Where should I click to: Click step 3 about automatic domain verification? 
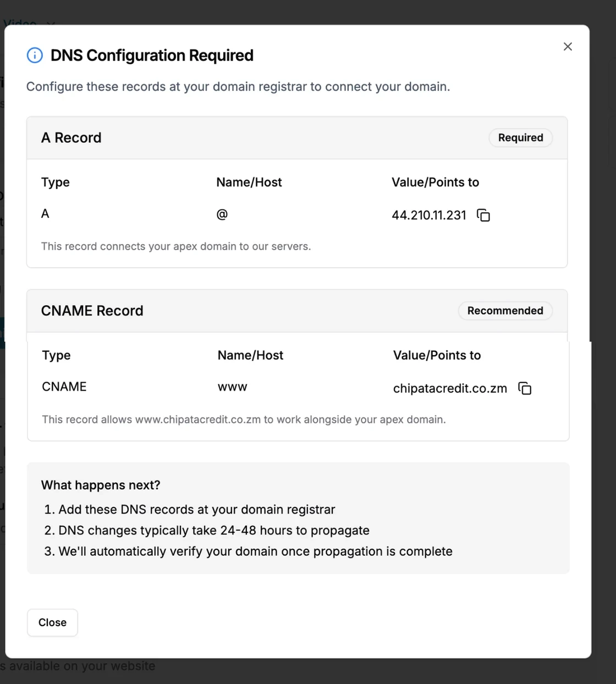point(255,551)
